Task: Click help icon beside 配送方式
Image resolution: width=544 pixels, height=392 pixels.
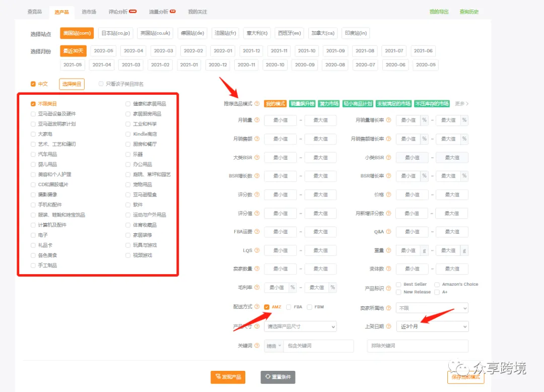Action: pyautogui.click(x=257, y=307)
